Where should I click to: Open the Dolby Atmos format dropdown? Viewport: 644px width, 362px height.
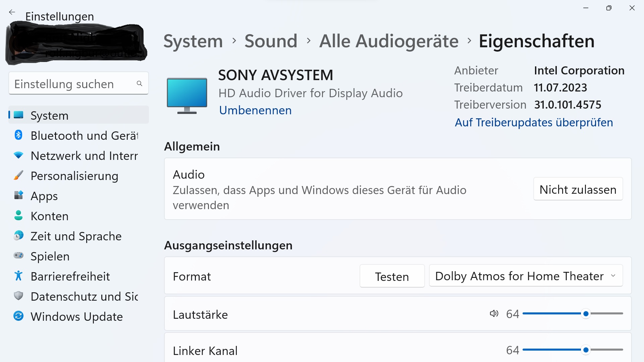[526, 276]
